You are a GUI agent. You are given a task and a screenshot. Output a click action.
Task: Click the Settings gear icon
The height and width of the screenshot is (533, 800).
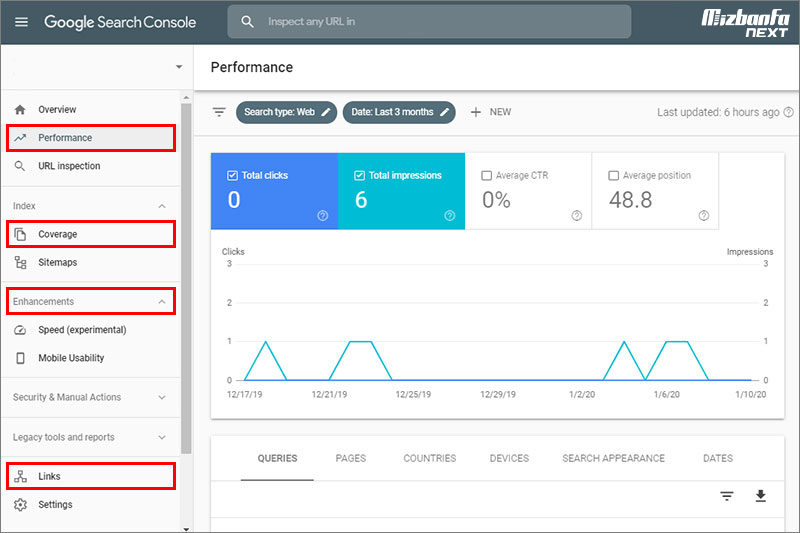pyautogui.click(x=20, y=504)
